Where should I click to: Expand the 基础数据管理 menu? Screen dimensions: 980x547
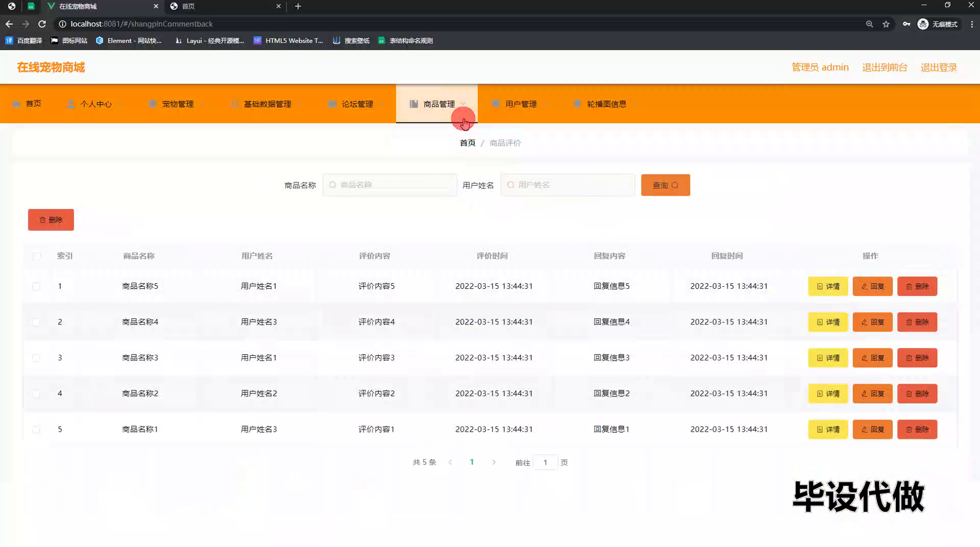tap(266, 104)
